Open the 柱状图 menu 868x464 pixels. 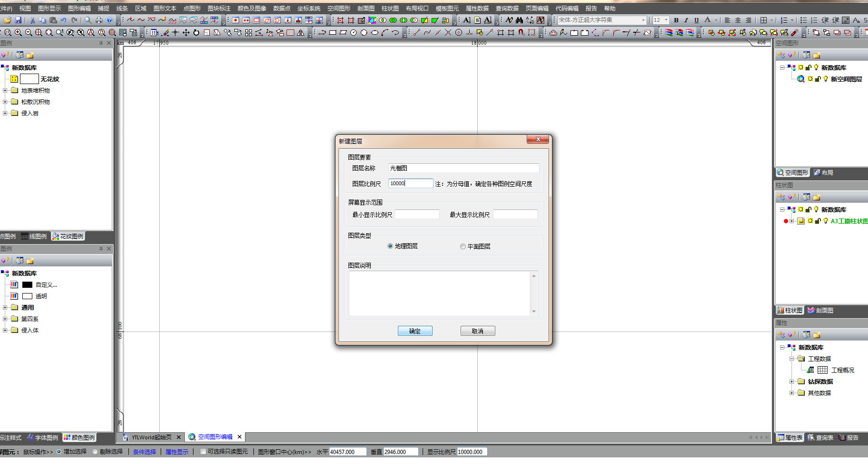tap(390, 9)
